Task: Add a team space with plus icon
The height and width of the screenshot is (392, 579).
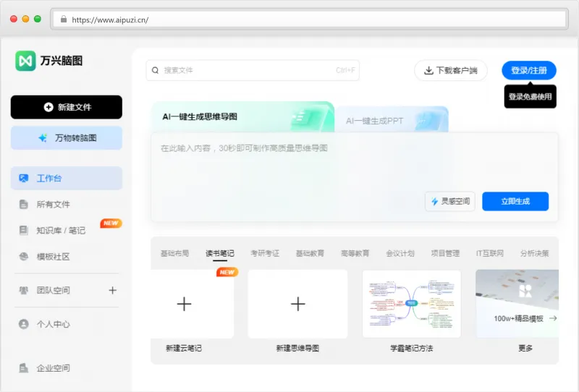Action: click(x=113, y=291)
